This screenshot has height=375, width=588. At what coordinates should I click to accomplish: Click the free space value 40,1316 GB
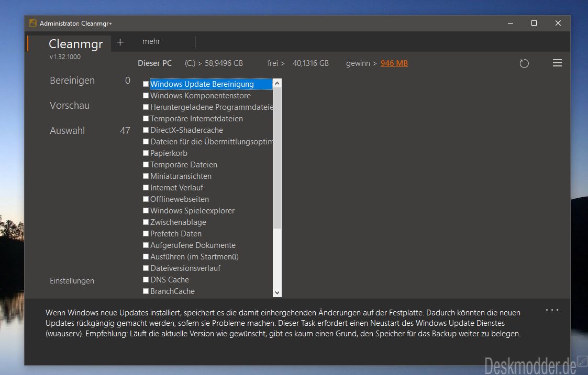pos(310,63)
